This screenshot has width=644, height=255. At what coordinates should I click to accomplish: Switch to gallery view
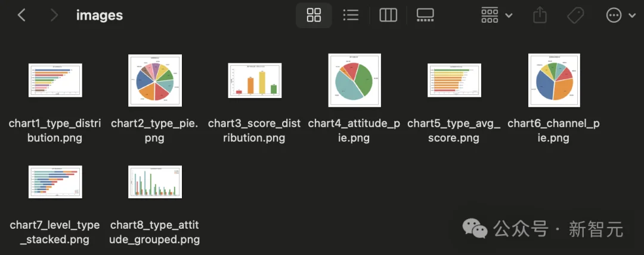pos(425,16)
